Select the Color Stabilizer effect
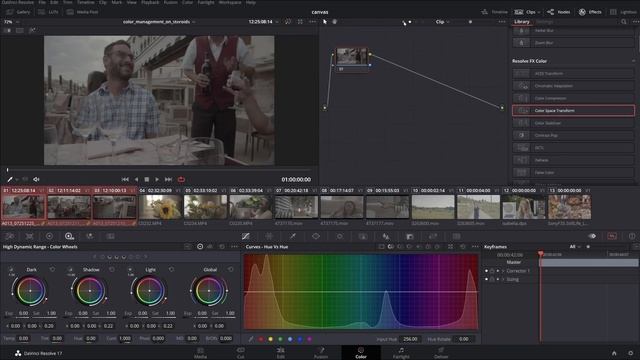This screenshot has width=640, height=360. pos(573,123)
